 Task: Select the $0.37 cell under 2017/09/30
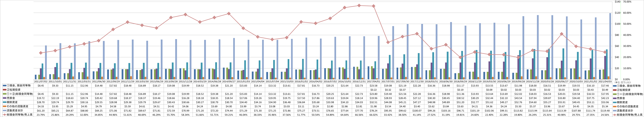402,90
